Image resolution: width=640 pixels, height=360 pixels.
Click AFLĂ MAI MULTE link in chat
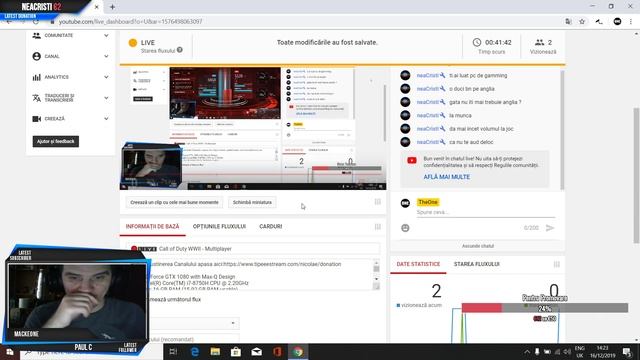(x=447, y=177)
